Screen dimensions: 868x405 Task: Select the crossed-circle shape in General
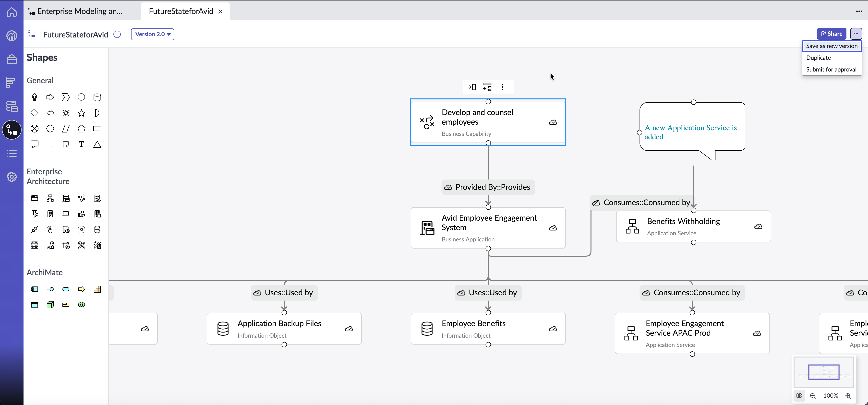point(34,129)
